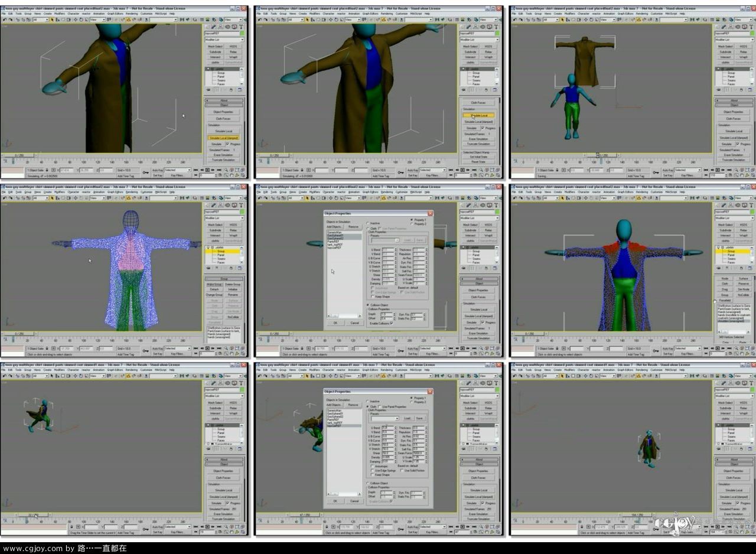Click the Undo icon in the center screenshot
The height and width of the screenshot is (554, 756).
pyautogui.click(x=259, y=198)
